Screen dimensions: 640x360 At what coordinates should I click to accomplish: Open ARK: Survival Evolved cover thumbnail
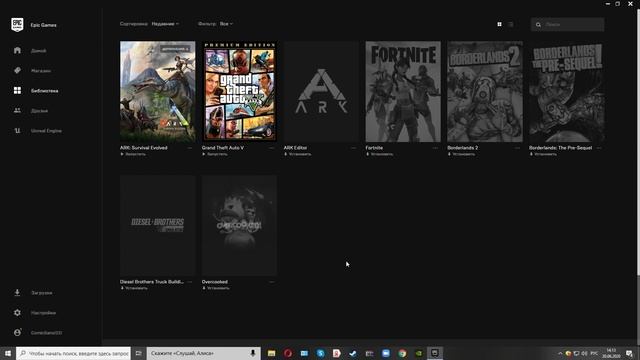point(158,91)
